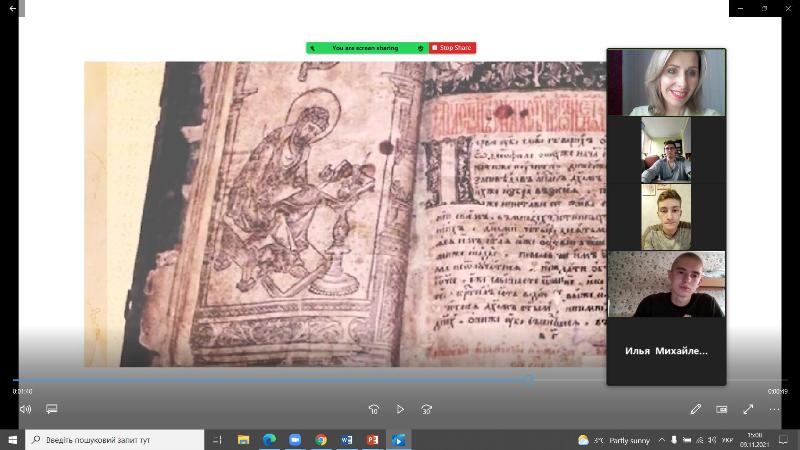The width and height of the screenshot is (800, 450).
Task: Go back using the top-left arrow
Action: (x=13, y=8)
